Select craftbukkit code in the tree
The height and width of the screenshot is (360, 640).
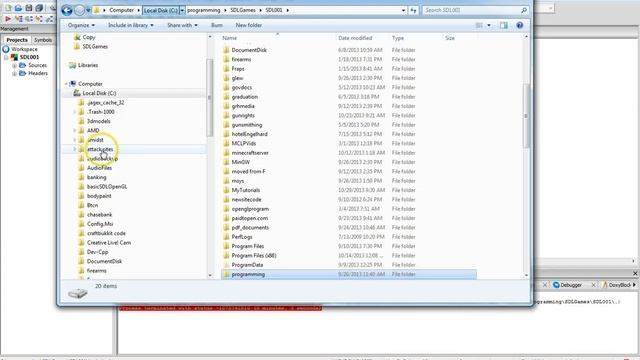106,233
